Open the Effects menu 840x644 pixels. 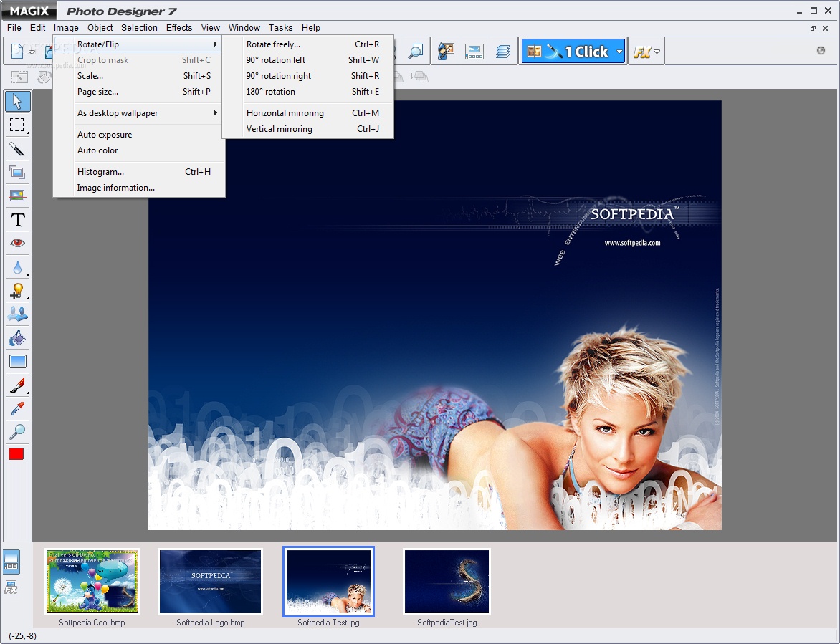click(x=179, y=27)
